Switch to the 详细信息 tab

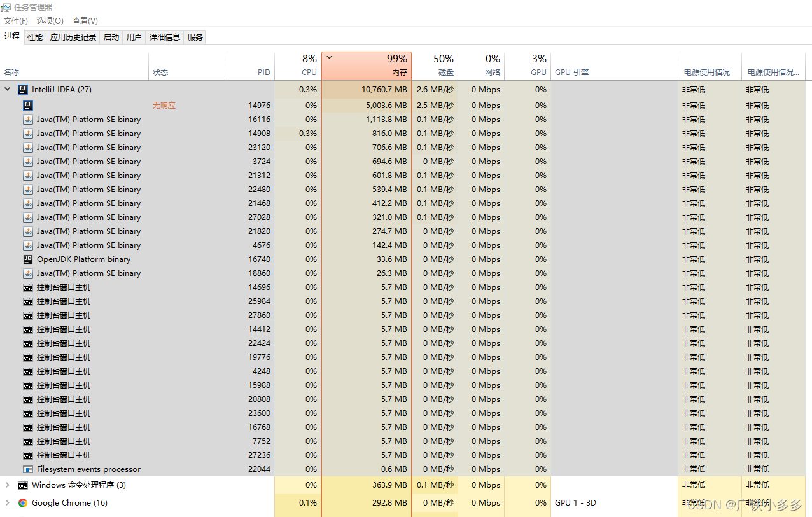(165, 37)
